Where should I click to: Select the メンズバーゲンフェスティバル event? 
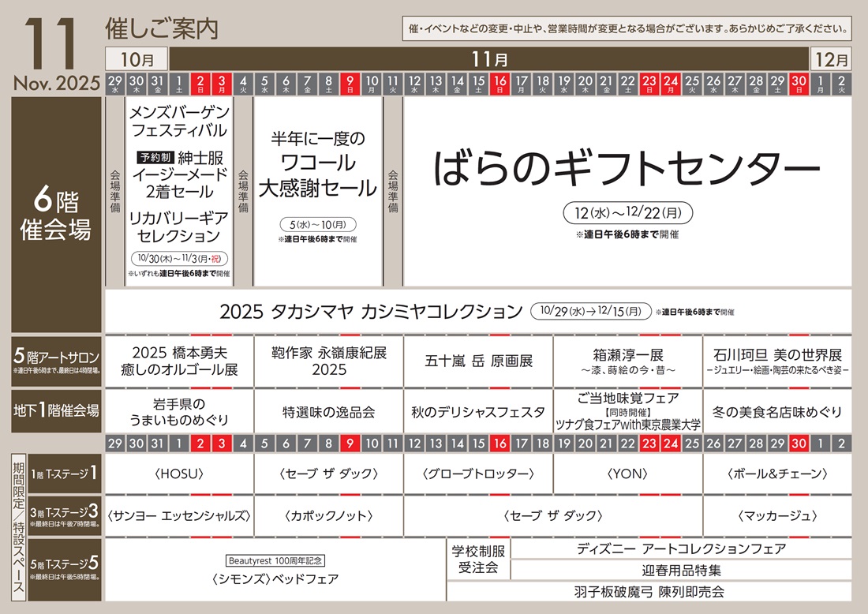[x=178, y=120]
